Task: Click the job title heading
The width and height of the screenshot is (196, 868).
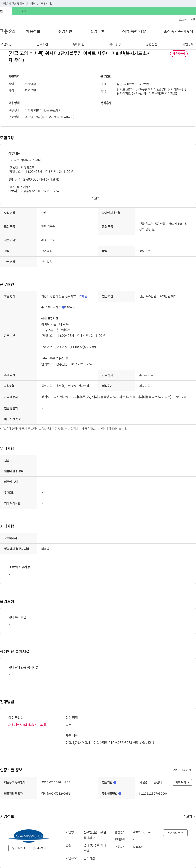Action: (x=80, y=57)
